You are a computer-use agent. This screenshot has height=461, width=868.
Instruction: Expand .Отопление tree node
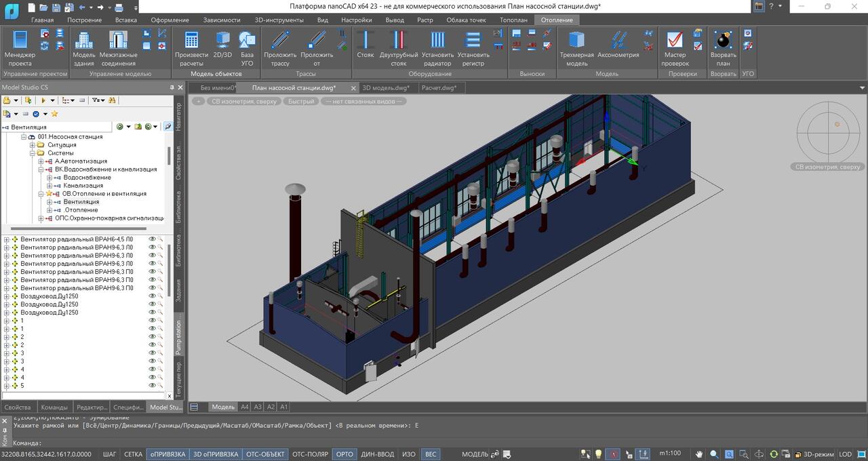(49, 210)
